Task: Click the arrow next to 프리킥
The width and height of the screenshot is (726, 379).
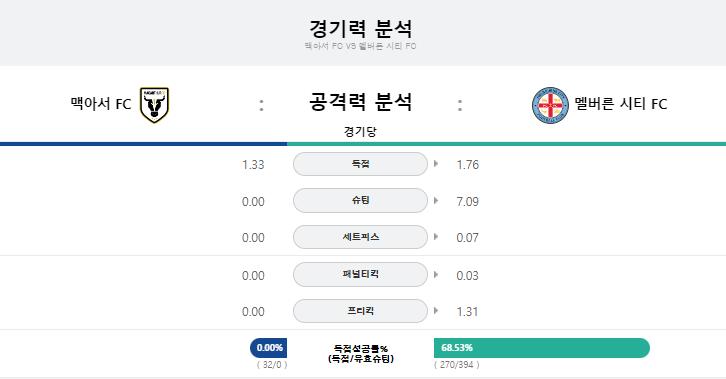Action: [436, 311]
